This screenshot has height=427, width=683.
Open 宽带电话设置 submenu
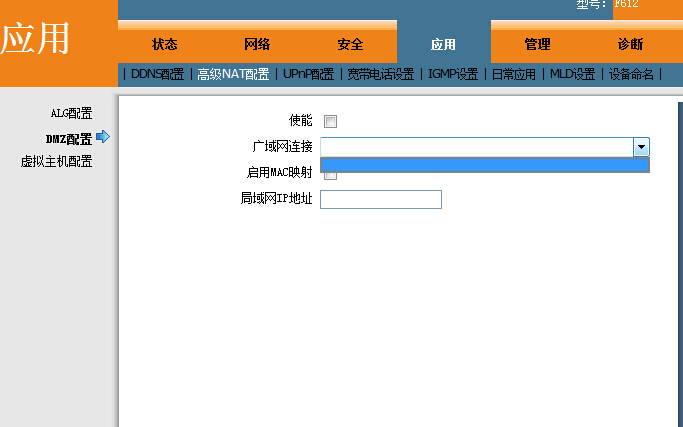[x=380, y=74]
